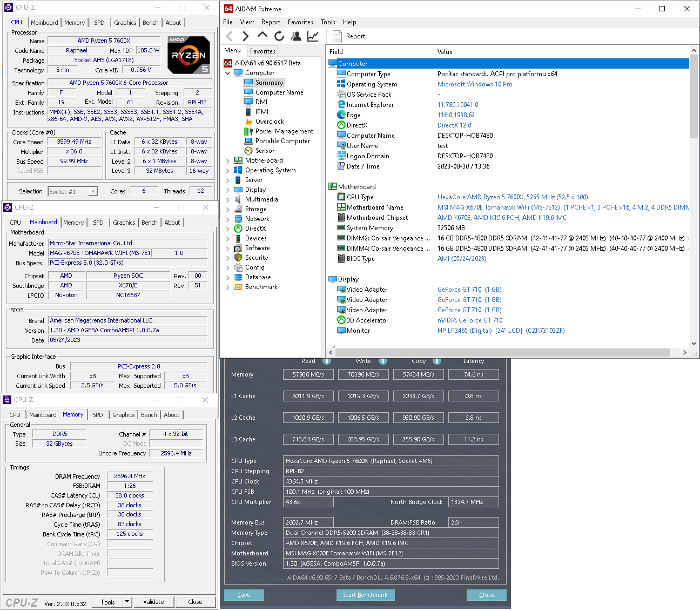Open the user icon in AIDA64 toolbar
The image size is (700, 611).
pyautogui.click(x=296, y=36)
